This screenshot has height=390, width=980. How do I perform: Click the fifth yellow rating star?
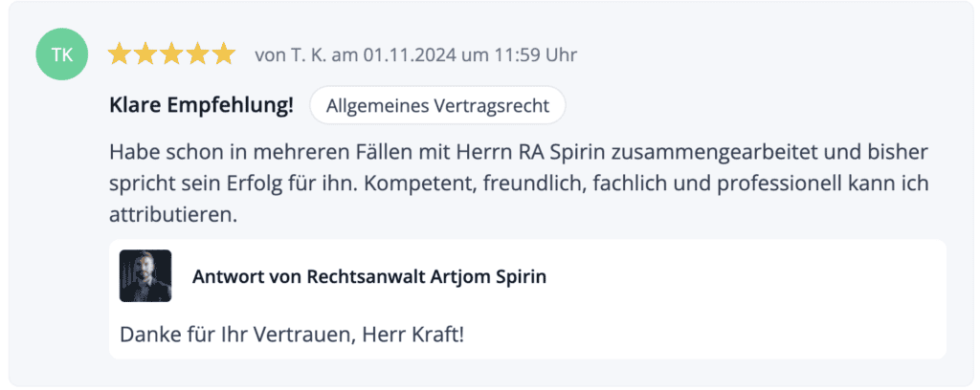[x=224, y=54]
